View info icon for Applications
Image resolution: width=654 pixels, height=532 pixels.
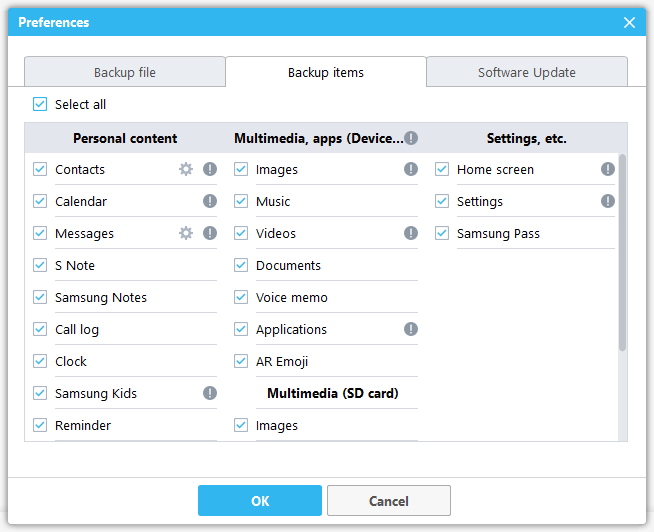[410, 330]
